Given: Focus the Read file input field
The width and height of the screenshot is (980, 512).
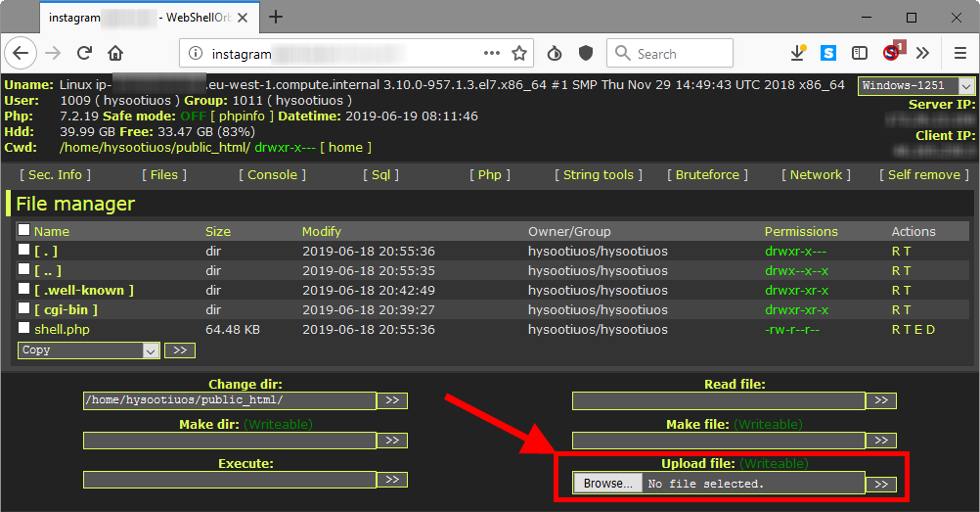Looking at the screenshot, I should coord(719,400).
